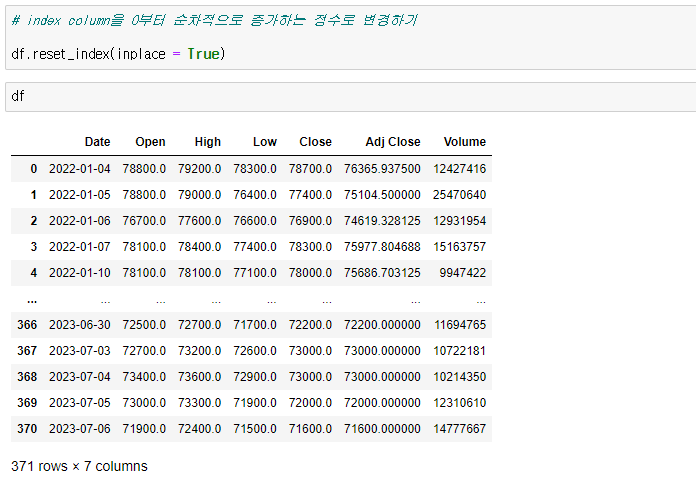Click Close value 72200.0

[x=310, y=325]
